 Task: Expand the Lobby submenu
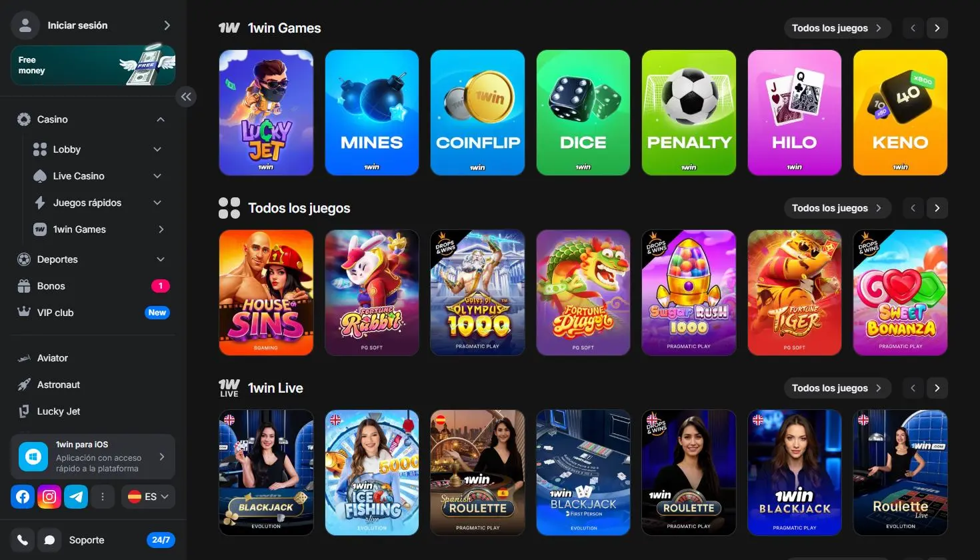157,149
